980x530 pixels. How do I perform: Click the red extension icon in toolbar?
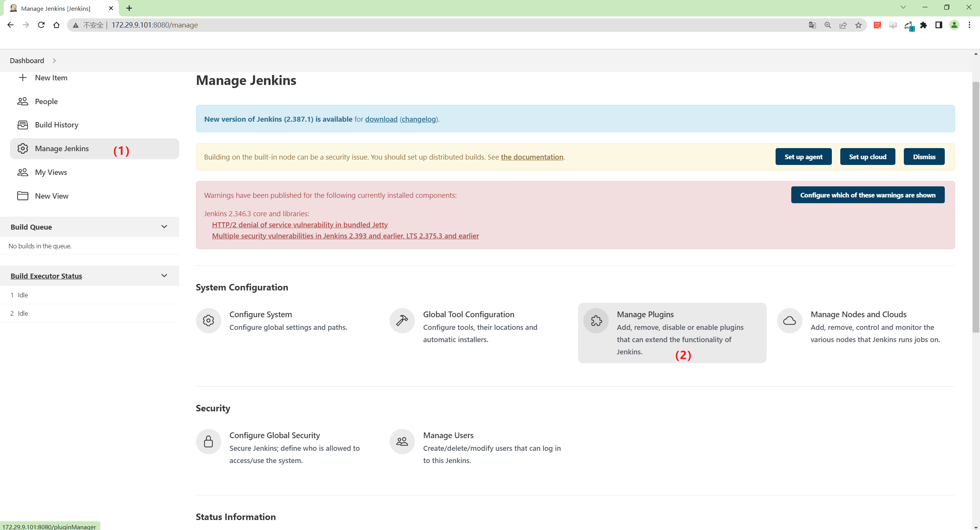point(877,25)
